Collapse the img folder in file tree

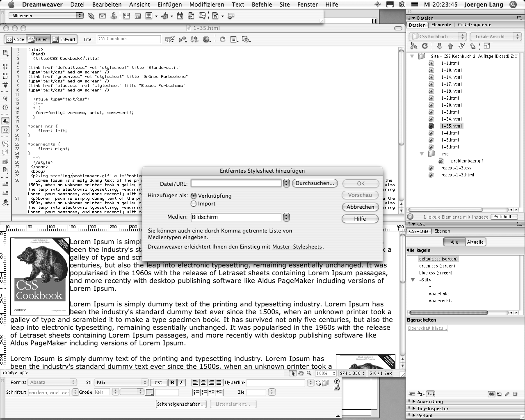tap(422, 154)
